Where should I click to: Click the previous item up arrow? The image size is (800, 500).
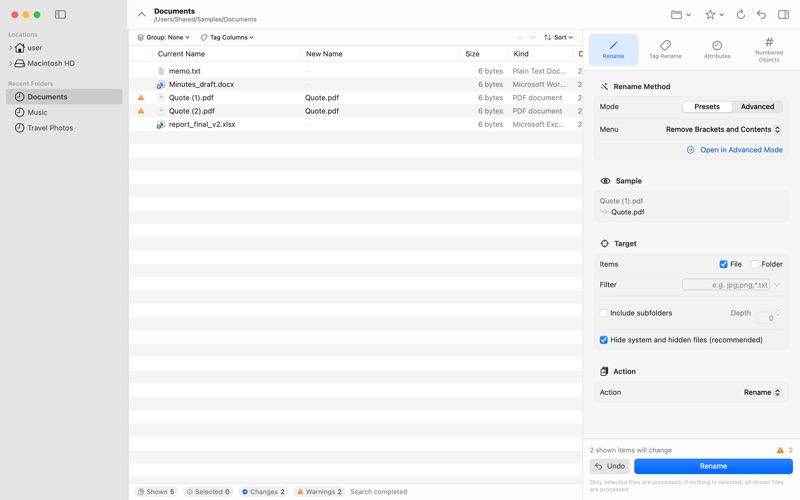coord(519,37)
